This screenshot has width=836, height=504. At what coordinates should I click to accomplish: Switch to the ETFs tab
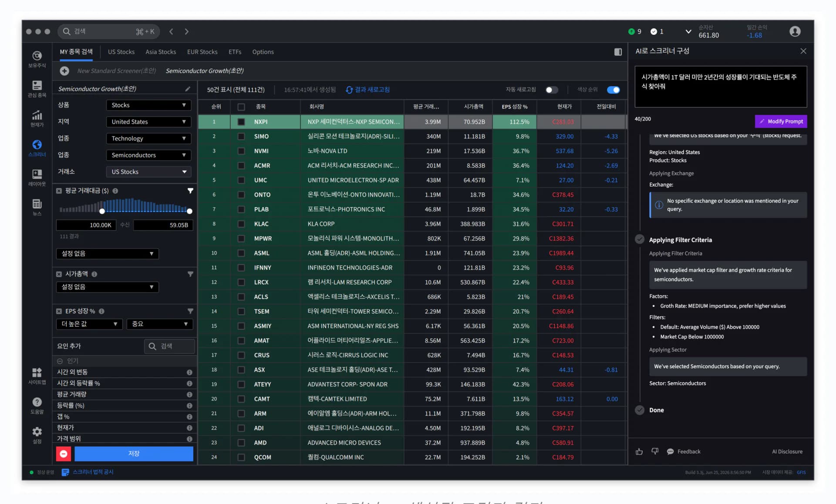coord(235,52)
